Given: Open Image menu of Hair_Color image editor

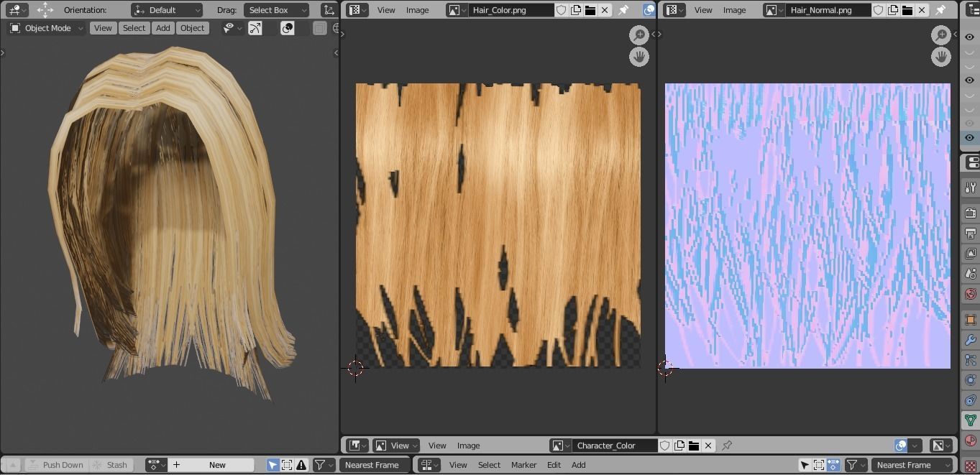Looking at the screenshot, I should 418,10.
